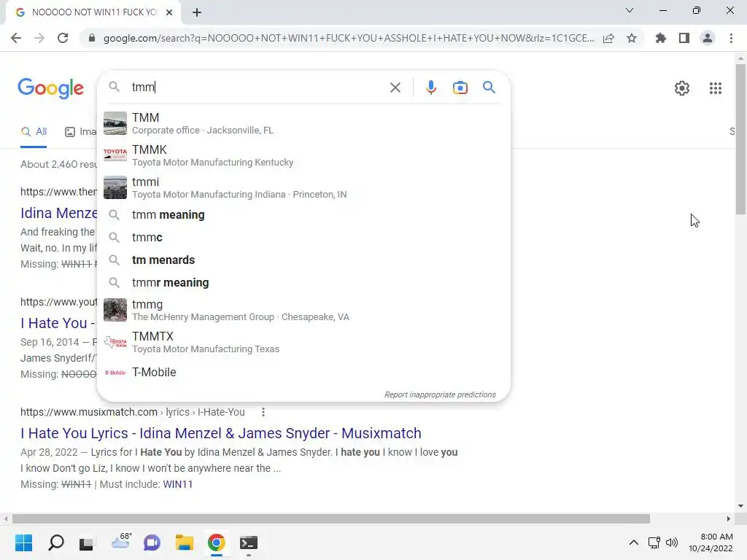
Task: Click the Google logo
Action: [50, 88]
